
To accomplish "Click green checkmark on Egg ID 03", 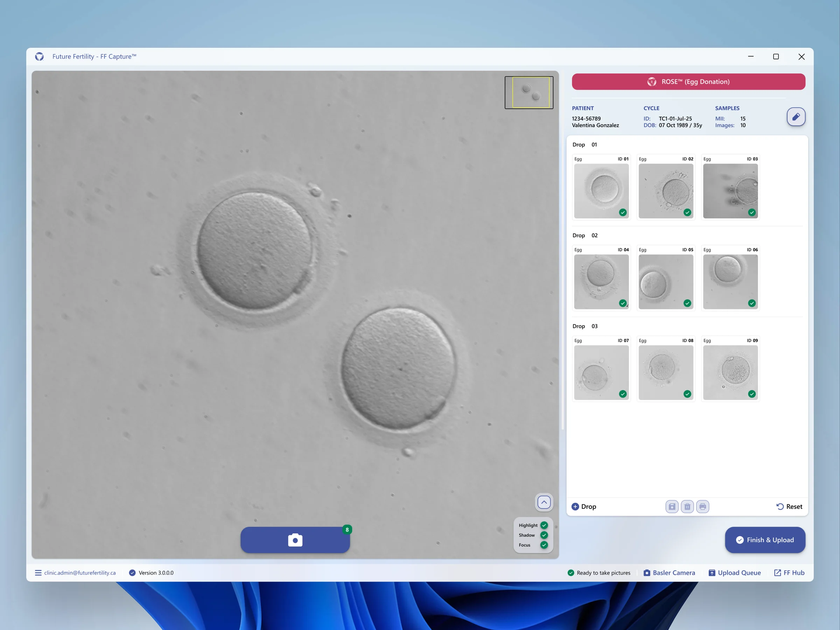I will pyautogui.click(x=752, y=212).
